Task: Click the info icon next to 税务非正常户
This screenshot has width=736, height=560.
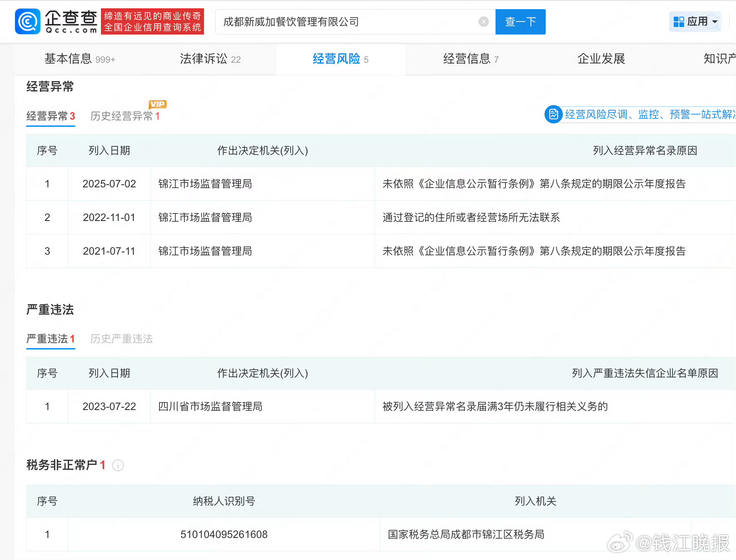Action: (x=118, y=465)
